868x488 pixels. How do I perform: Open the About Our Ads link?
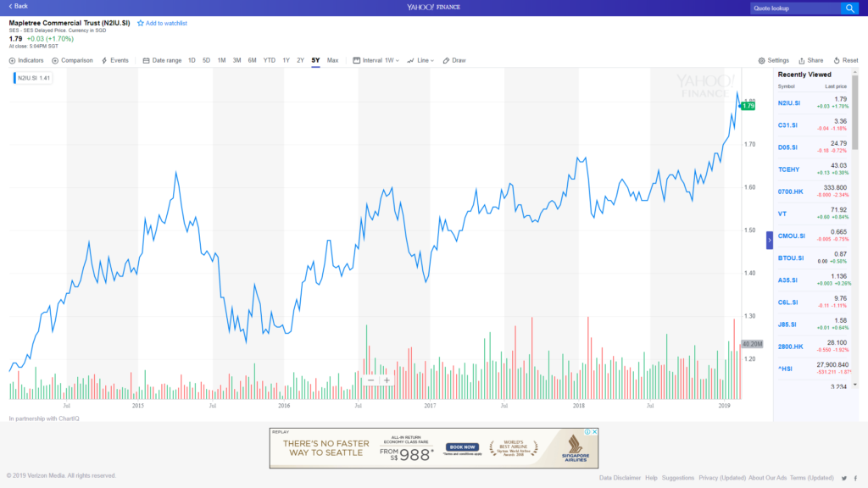point(767,478)
